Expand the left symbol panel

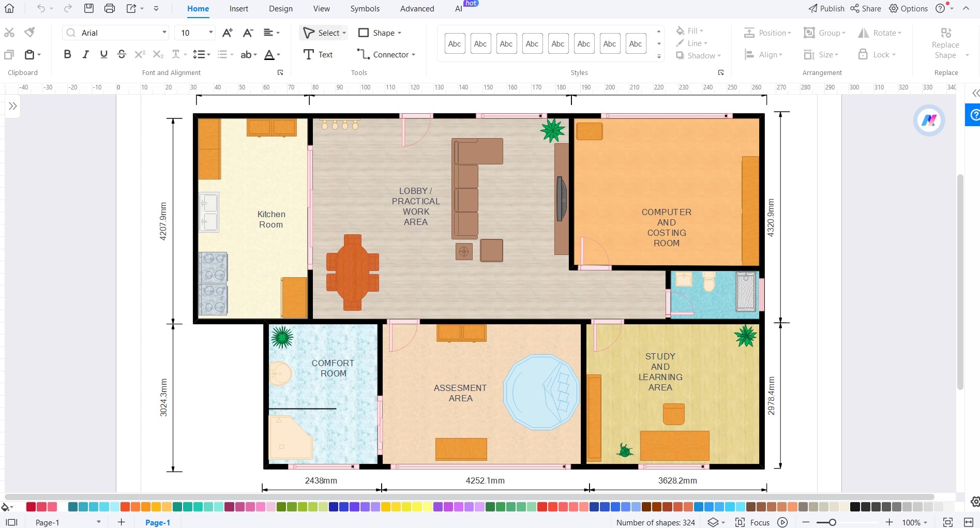tap(13, 106)
